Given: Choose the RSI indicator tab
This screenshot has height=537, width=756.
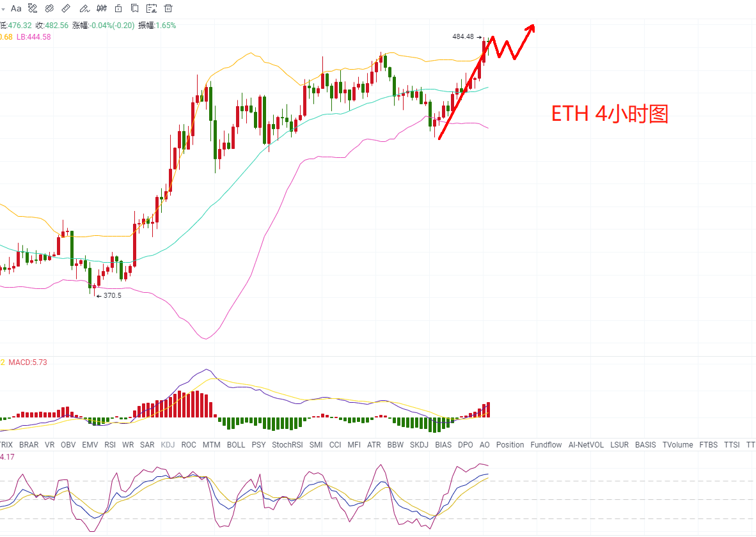Looking at the screenshot, I should [x=110, y=444].
